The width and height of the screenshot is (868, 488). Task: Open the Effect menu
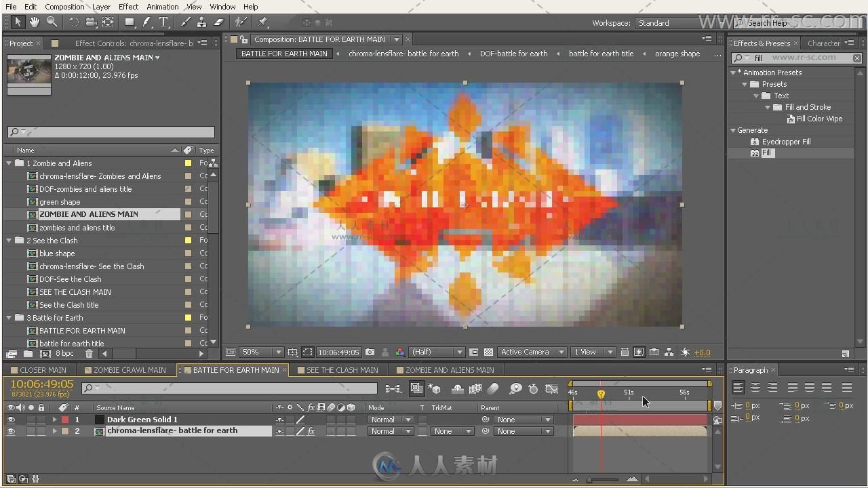[x=128, y=7]
